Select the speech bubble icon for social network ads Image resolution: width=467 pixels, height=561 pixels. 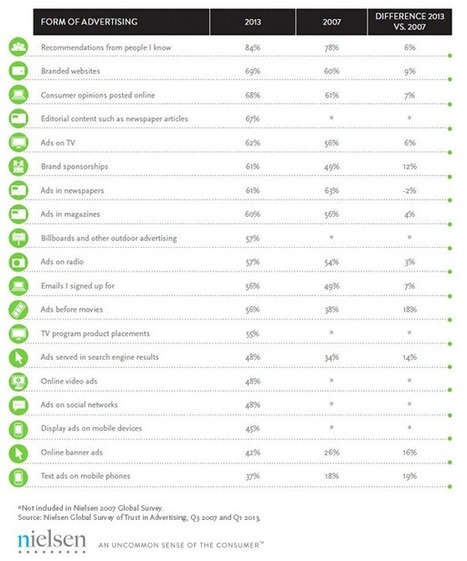point(18,405)
